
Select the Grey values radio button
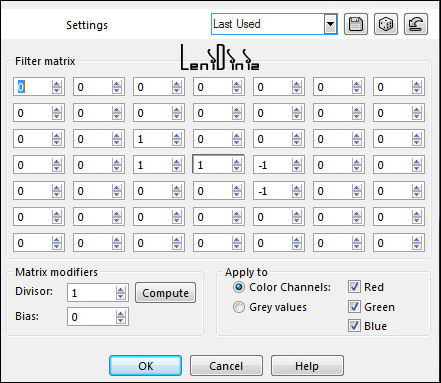pos(239,307)
